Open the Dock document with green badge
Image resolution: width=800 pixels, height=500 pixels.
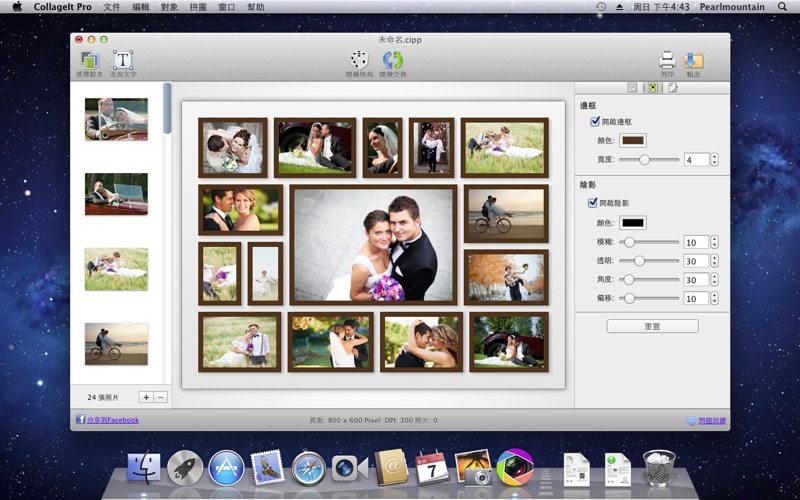618,469
